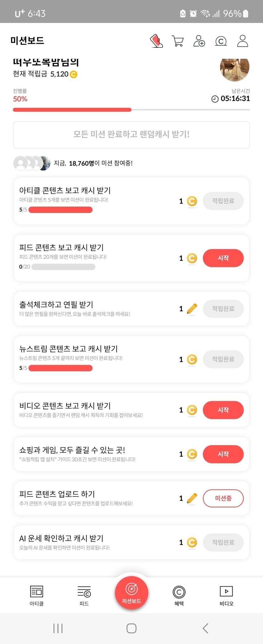Open the shopping cart icon
Screen dimensions: 263x644
point(178,41)
